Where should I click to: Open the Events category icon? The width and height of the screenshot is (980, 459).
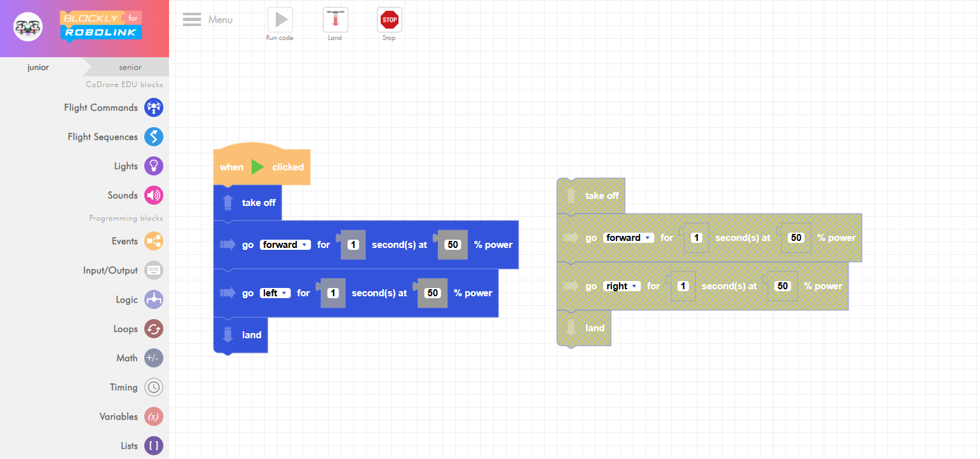coord(153,241)
